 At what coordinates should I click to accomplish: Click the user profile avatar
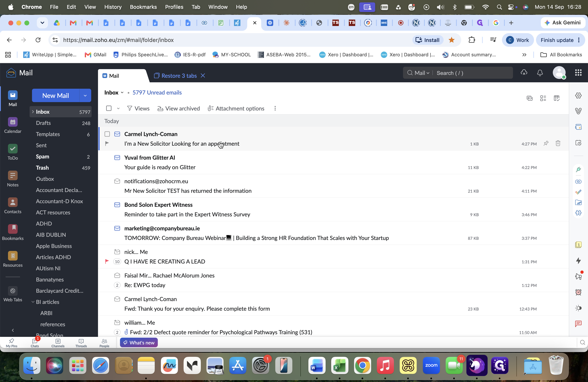(559, 73)
